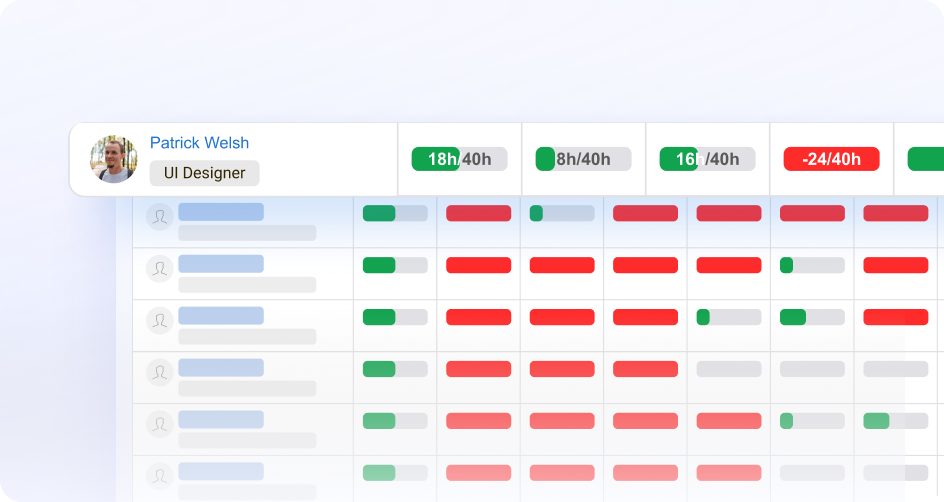Viewport: 944px width, 502px height.
Task: Click the fifth row's user avatar icon
Action: tap(160, 424)
